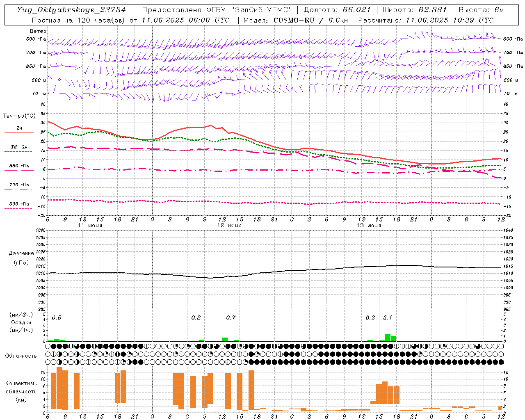525x420 pixels.
Task: Click the 2.1 precipitation total
Action: click(388, 318)
